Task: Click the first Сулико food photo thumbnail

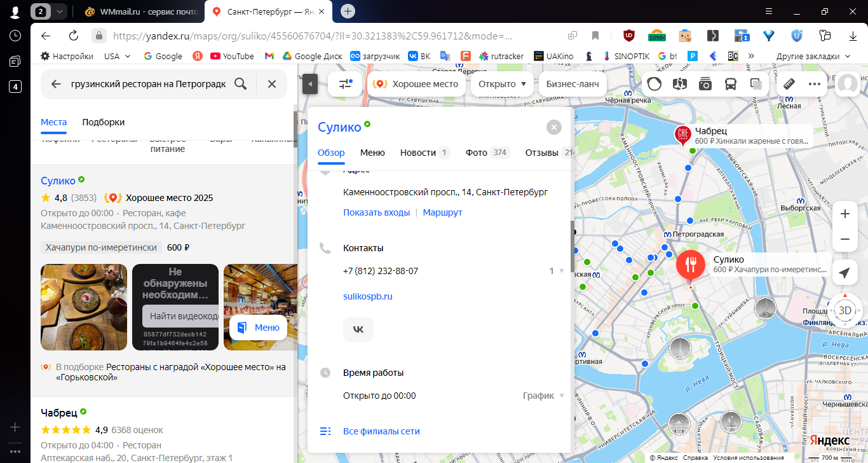Action: click(x=84, y=307)
